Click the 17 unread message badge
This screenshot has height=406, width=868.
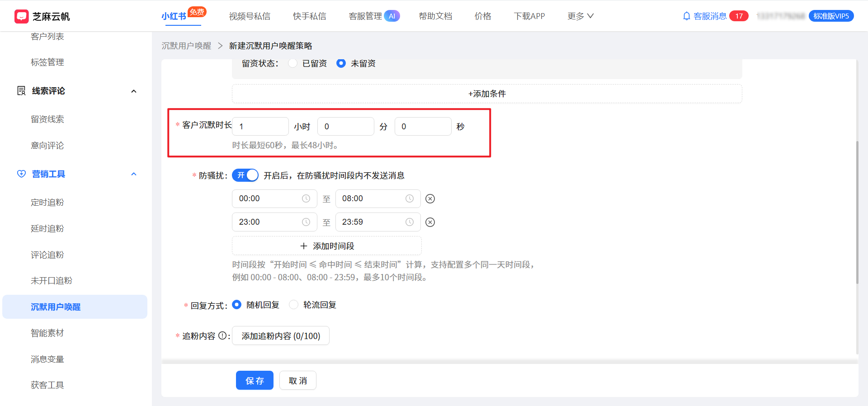pyautogui.click(x=739, y=16)
